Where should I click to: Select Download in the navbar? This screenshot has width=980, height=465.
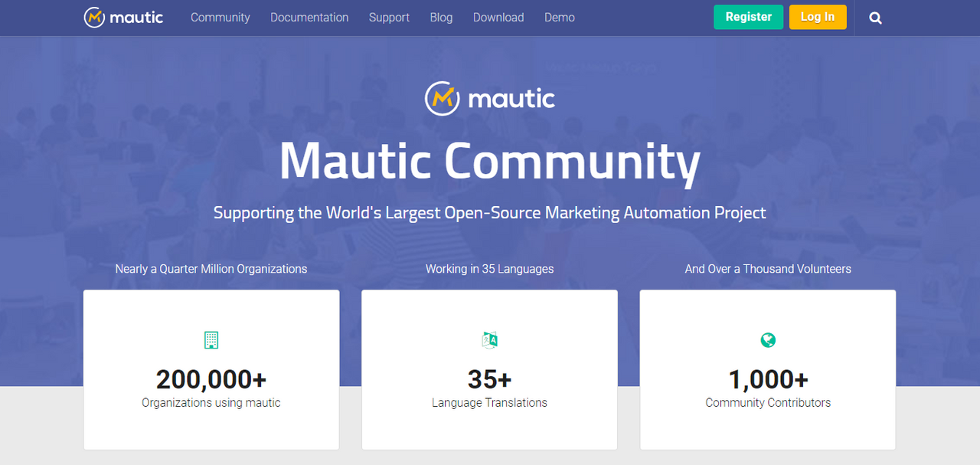(x=498, y=17)
